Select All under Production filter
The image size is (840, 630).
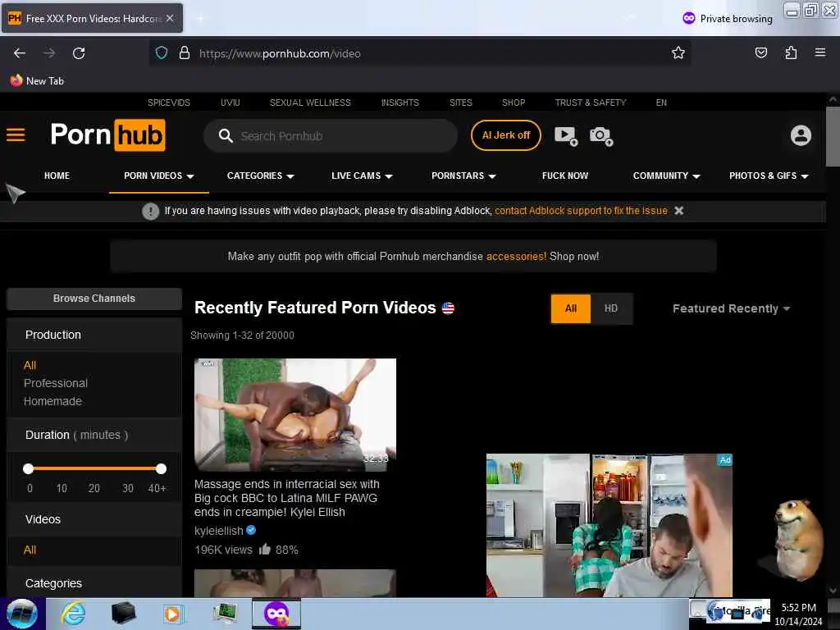tap(30, 365)
